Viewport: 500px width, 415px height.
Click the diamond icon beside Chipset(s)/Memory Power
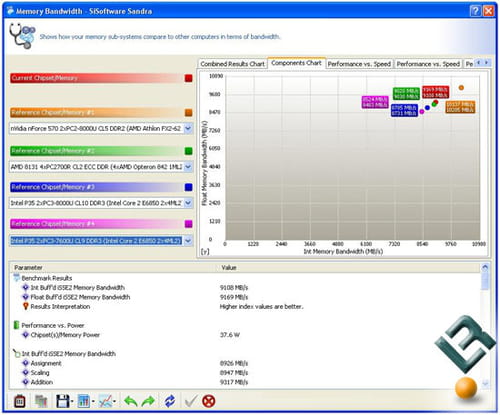click(25, 335)
